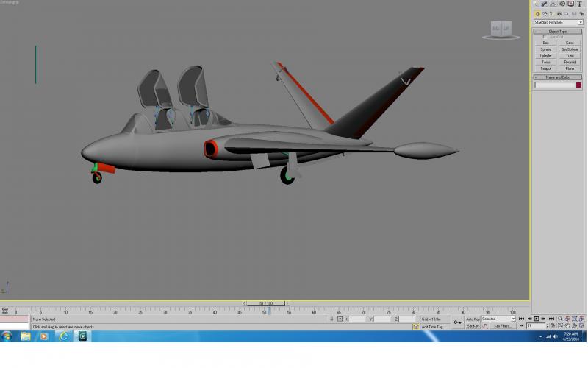Collapse the Object Type rollout
Image resolution: width=588 pixels, height=368 pixels.
coord(558,32)
